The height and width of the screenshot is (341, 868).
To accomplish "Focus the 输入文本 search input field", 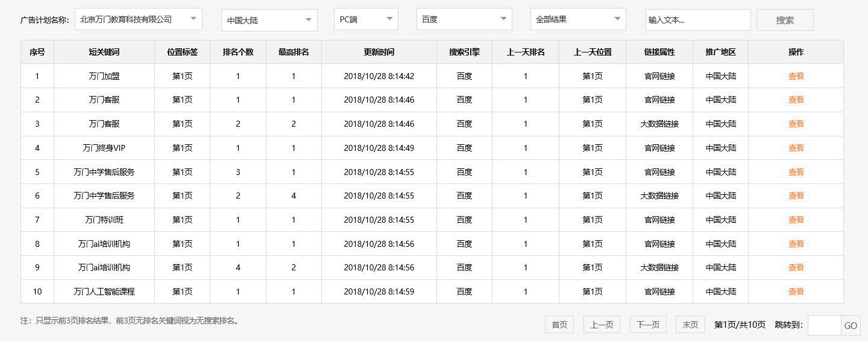I will tap(698, 20).
